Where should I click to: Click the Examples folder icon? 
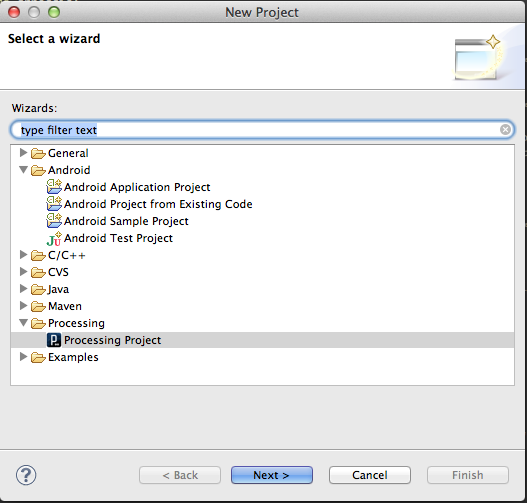(38, 358)
